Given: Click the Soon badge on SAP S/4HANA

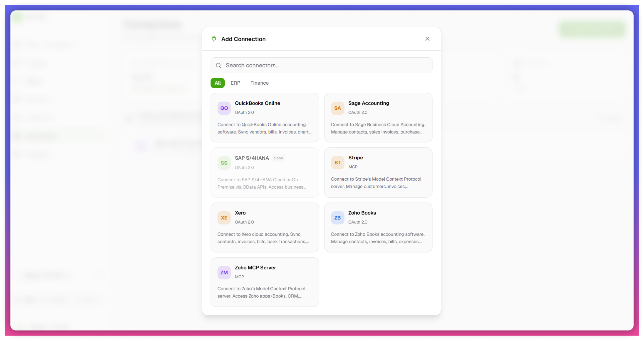Looking at the screenshot, I should (x=278, y=158).
